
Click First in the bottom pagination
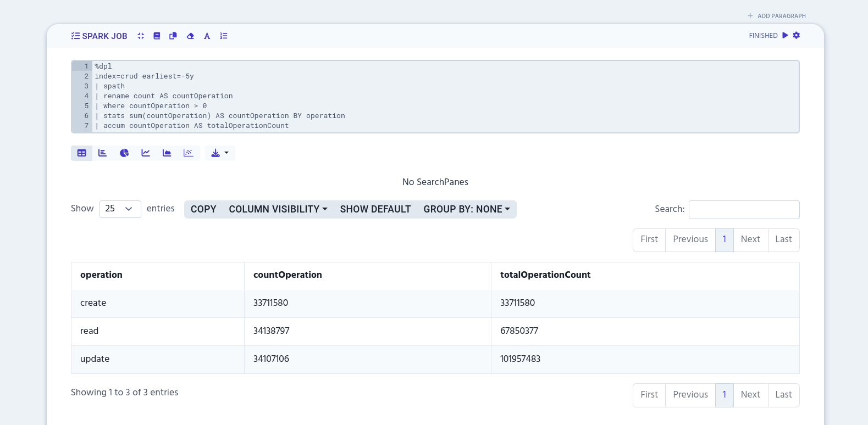tap(649, 395)
